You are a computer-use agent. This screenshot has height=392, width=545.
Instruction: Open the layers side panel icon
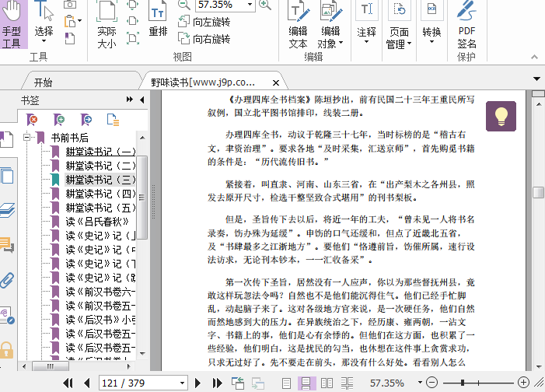click(x=7, y=210)
